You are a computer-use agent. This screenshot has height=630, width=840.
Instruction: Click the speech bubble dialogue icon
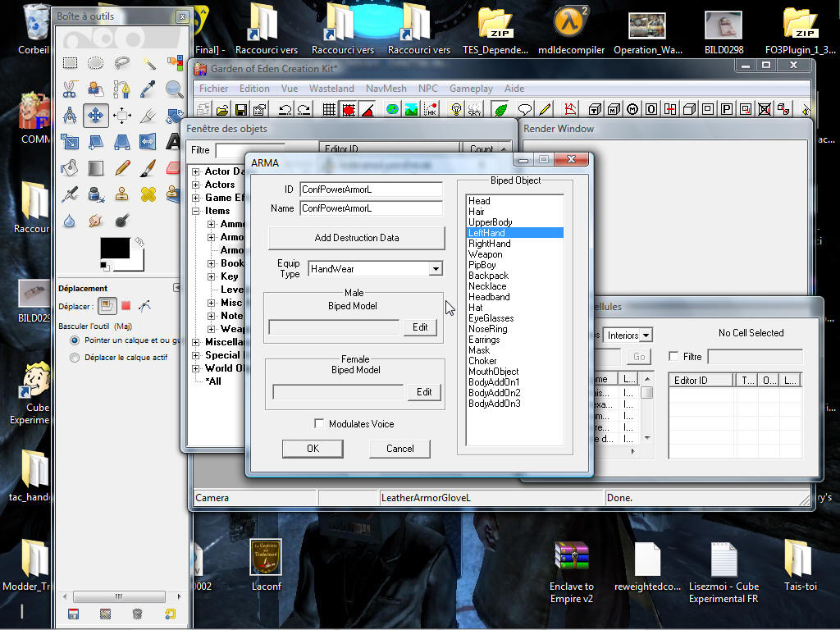(x=525, y=110)
